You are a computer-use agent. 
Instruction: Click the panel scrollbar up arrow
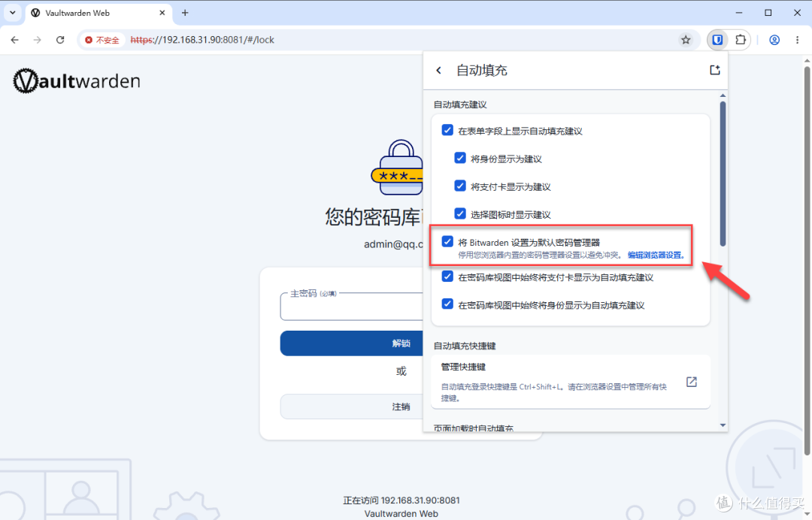coord(723,95)
